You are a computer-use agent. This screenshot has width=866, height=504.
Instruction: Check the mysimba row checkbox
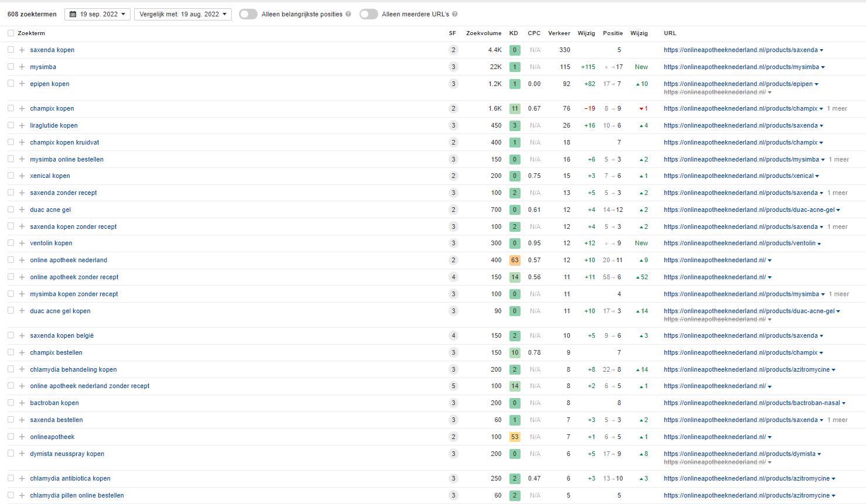(11, 67)
